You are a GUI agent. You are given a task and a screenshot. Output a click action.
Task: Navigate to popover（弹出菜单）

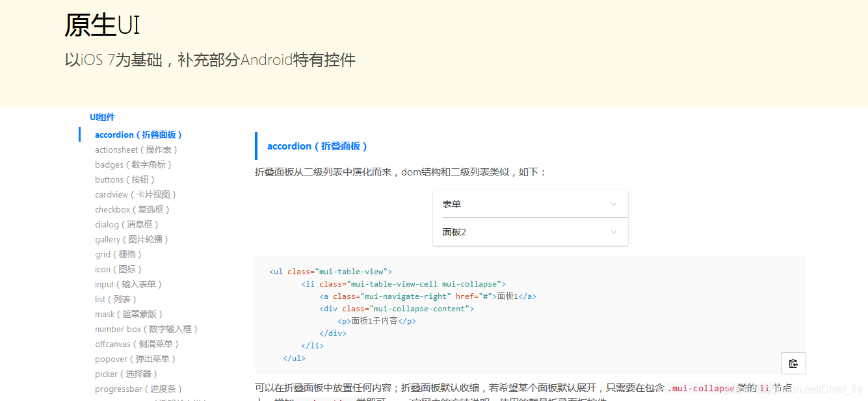135,359
